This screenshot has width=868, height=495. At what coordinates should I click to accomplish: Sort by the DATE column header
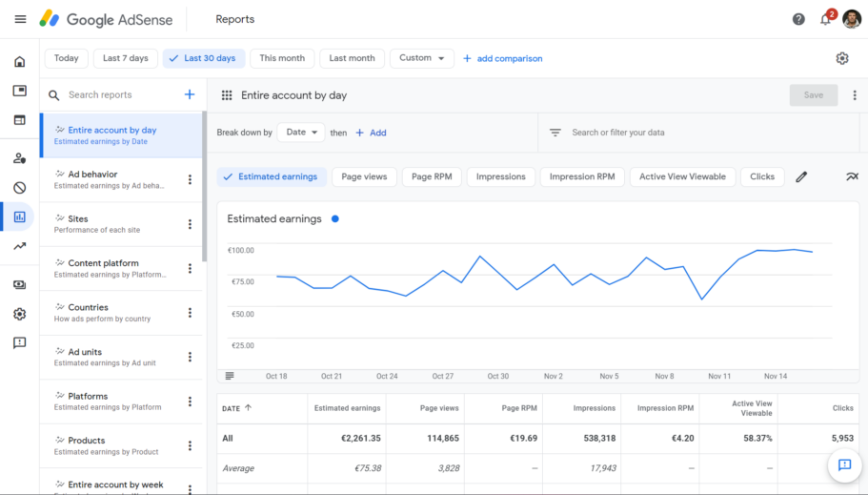pos(237,408)
